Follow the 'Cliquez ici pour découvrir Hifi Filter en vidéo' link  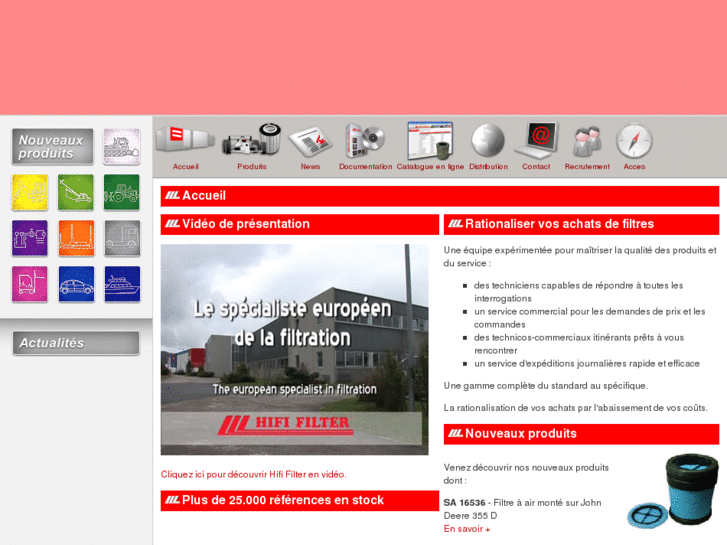[x=254, y=474]
